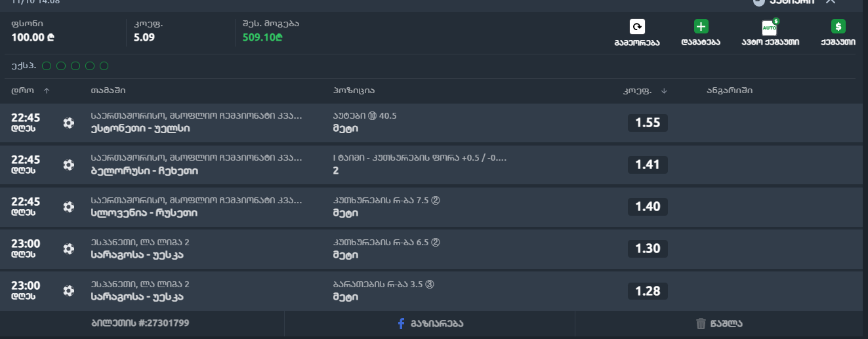Click the 1.55 odds button
Screen dimensions: 868x339
[648, 123]
